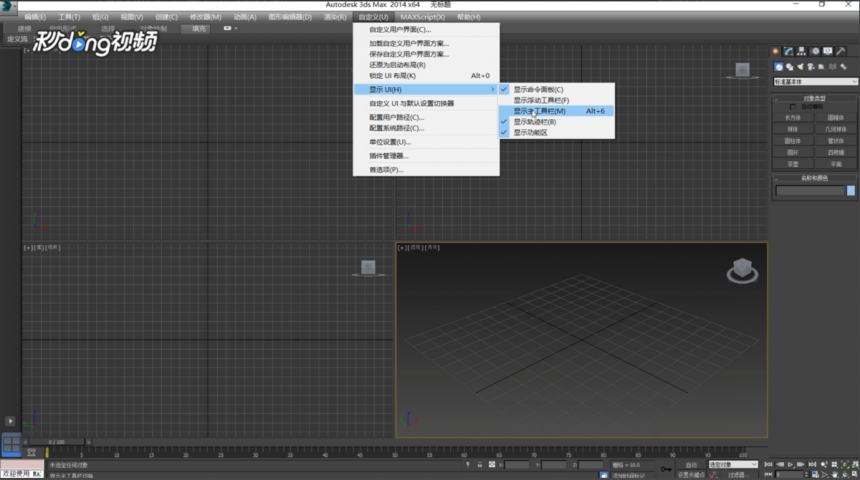Open the Display tab in command panel
The image size is (860, 480).
[x=828, y=51]
